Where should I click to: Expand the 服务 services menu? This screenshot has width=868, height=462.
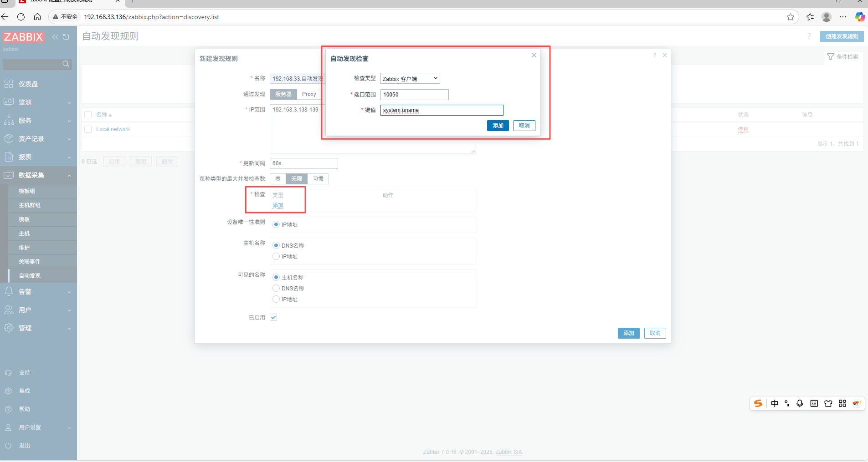[38, 121]
